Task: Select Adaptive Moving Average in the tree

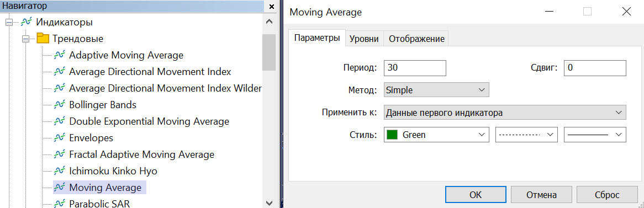Action: pos(126,55)
